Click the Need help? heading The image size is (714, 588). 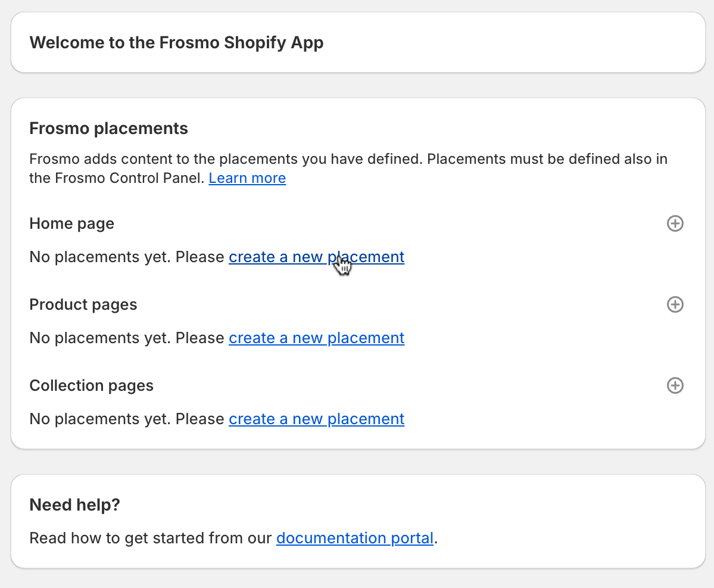coord(74,505)
